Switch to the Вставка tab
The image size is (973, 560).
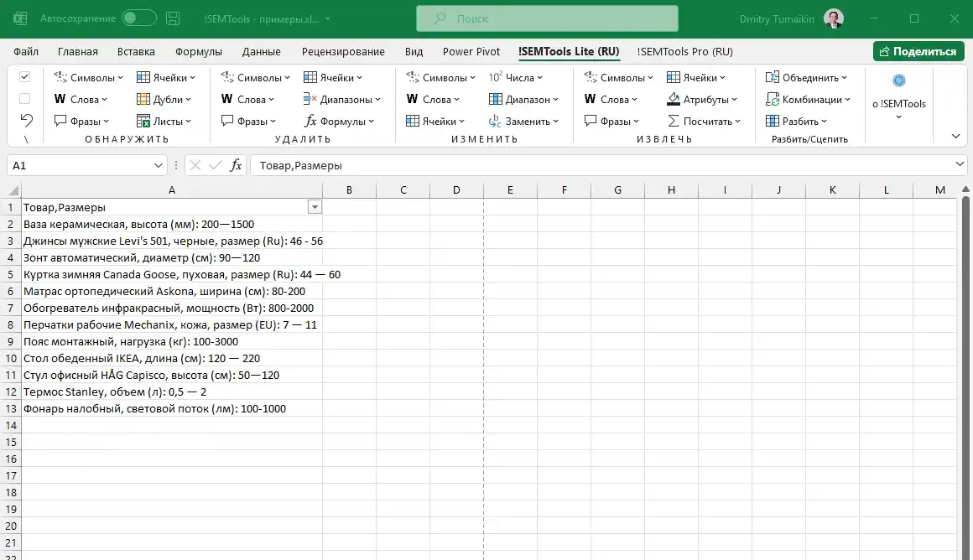point(136,51)
